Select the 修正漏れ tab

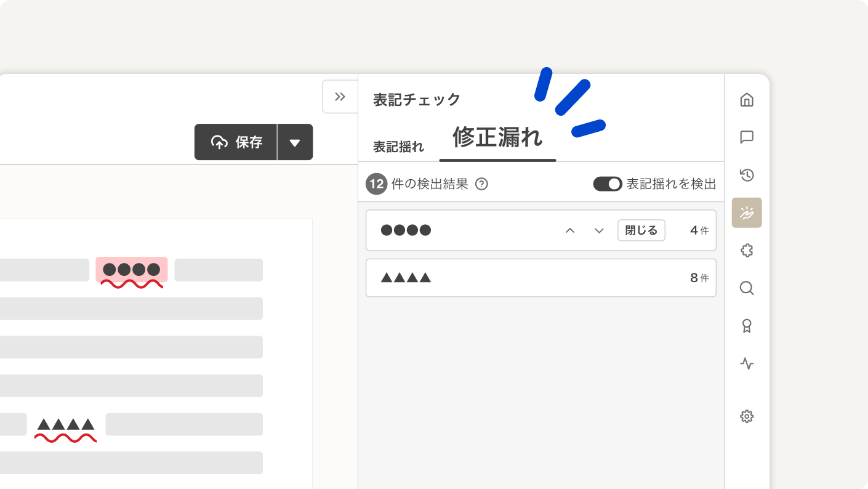pyautogui.click(x=497, y=139)
